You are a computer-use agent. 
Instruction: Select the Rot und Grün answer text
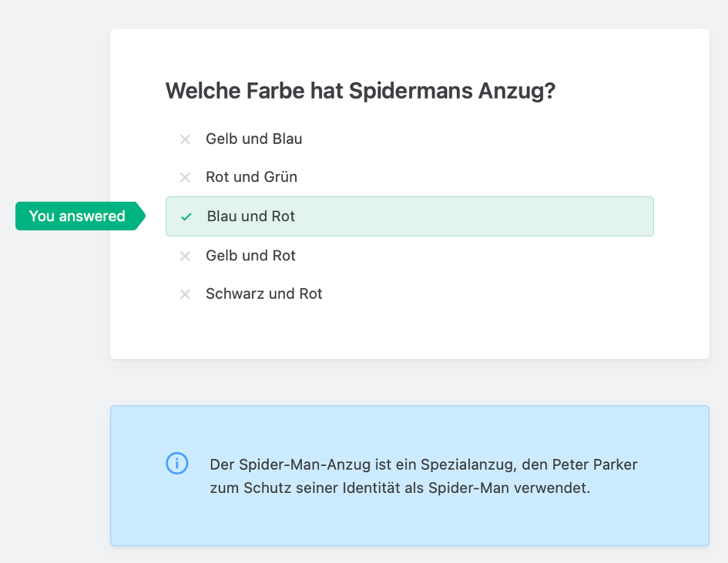point(251,177)
